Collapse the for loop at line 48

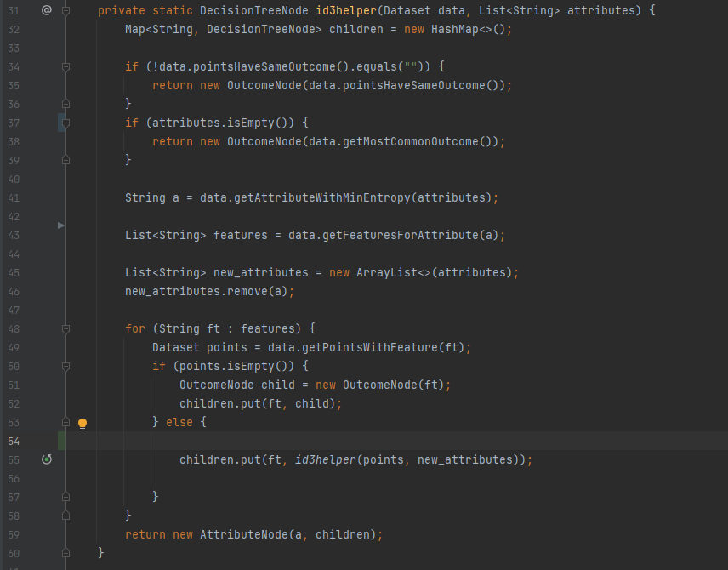click(x=66, y=328)
